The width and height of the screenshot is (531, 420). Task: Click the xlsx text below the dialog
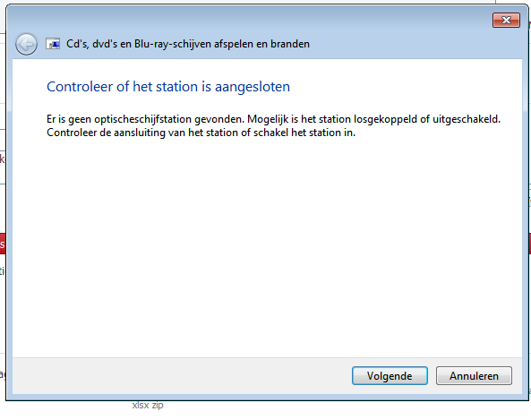141,405
